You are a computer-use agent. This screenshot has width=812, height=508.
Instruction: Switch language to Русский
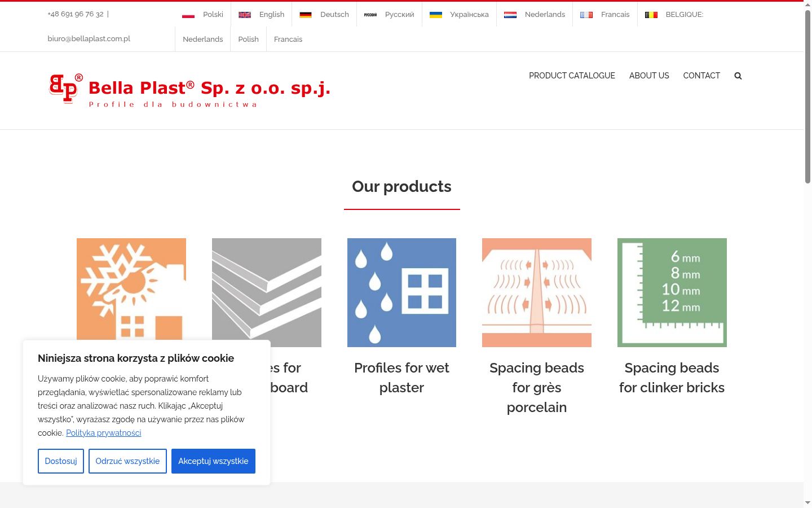399,15
